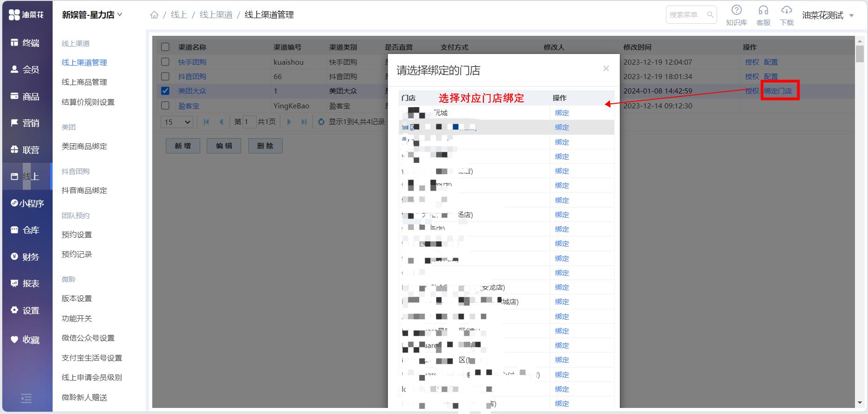Refresh the channel table
This screenshot has width=868, height=414.
point(321,122)
